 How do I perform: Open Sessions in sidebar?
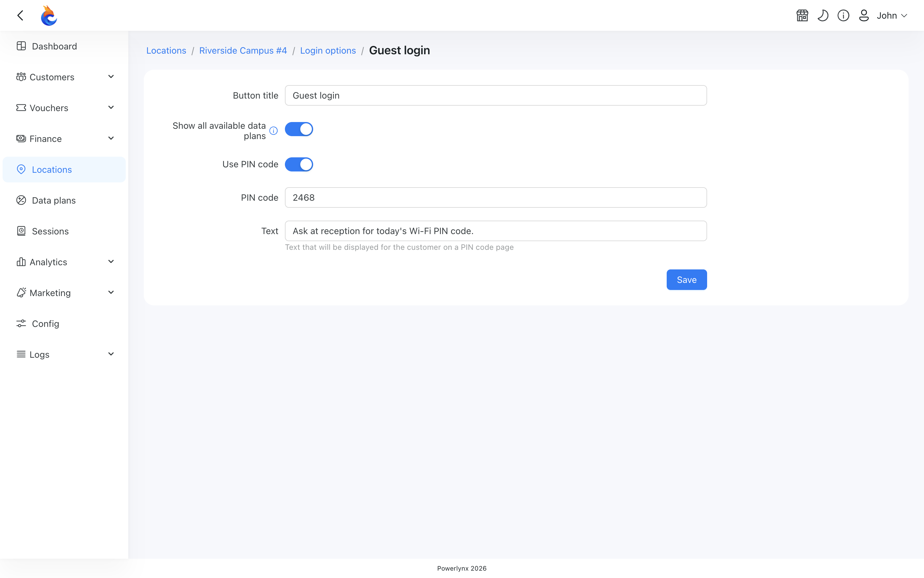(x=64, y=231)
